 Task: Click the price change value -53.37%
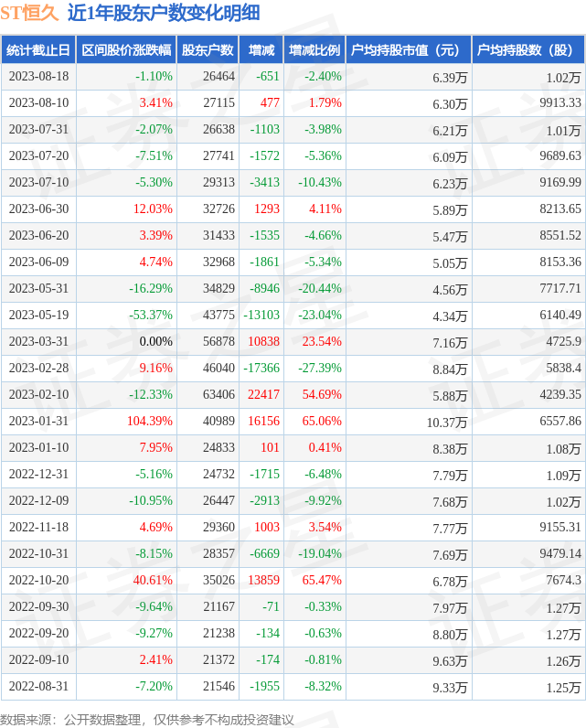[x=151, y=315]
